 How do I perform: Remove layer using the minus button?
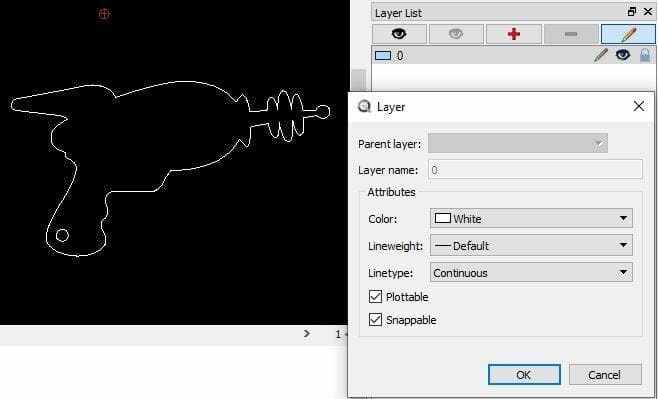pos(571,34)
